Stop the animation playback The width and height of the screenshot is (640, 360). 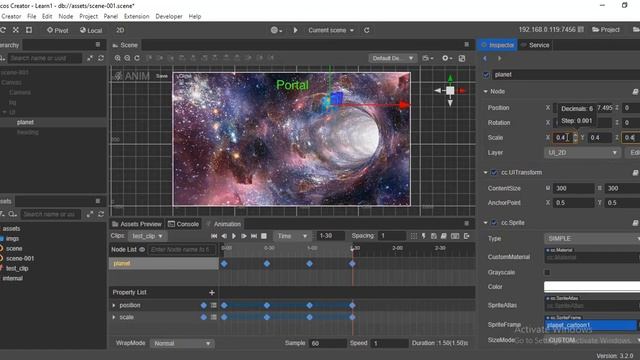[264, 236]
